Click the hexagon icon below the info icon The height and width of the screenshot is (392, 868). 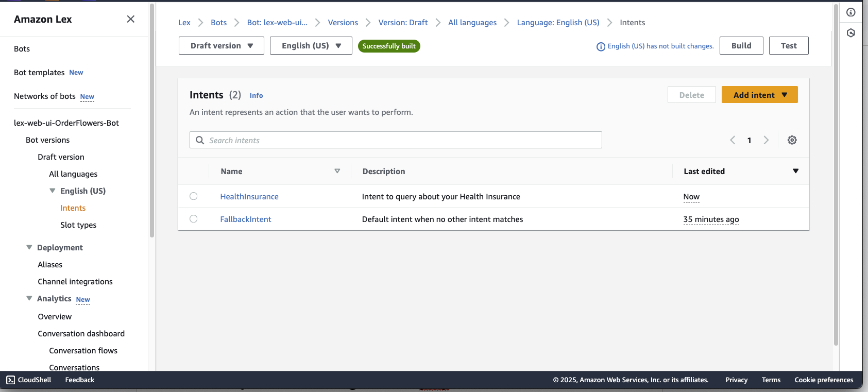tap(851, 33)
